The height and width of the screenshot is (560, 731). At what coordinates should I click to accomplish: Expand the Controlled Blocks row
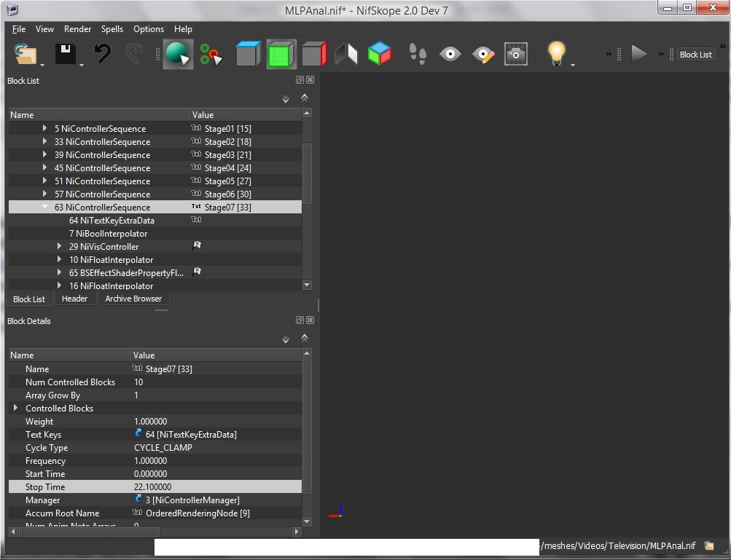click(x=15, y=409)
